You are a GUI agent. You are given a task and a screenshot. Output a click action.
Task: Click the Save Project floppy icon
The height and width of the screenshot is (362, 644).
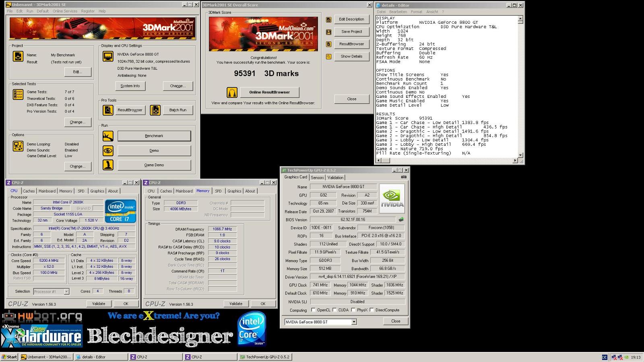pyautogui.click(x=328, y=32)
